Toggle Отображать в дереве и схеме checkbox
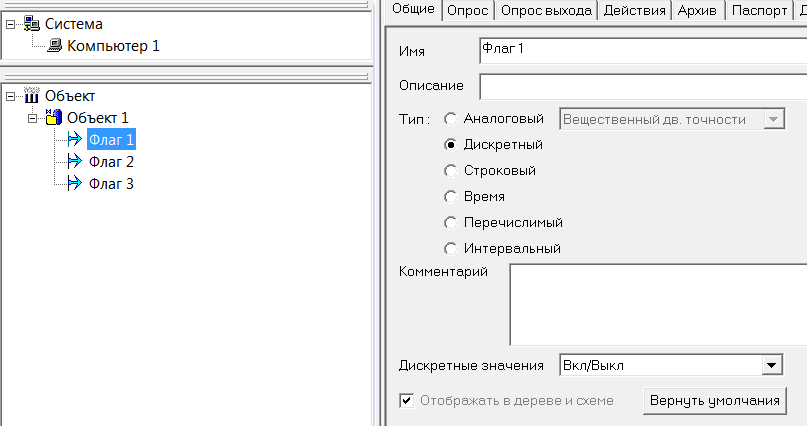The width and height of the screenshot is (807, 426). click(407, 400)
